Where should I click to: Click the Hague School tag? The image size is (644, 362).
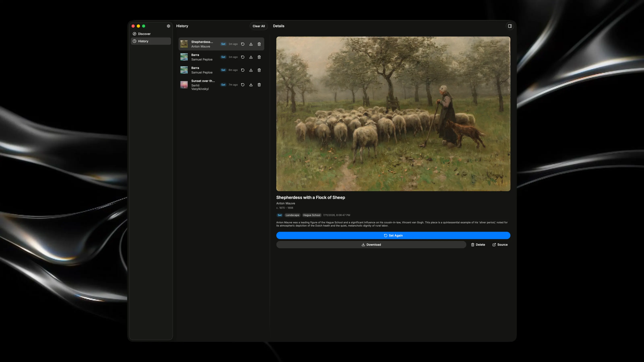pyautogui.click(x=312, y=215)
